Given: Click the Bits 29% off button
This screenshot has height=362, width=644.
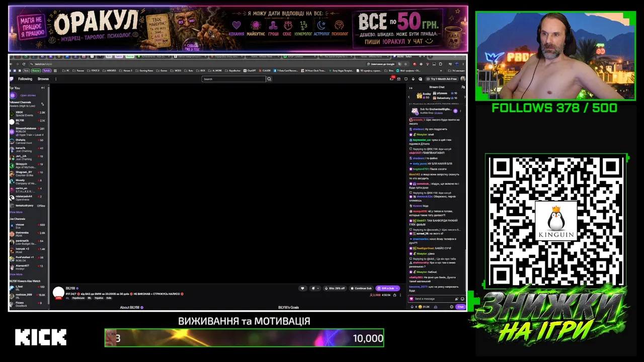Looking at the screenshot, I should tap(335, 288).
